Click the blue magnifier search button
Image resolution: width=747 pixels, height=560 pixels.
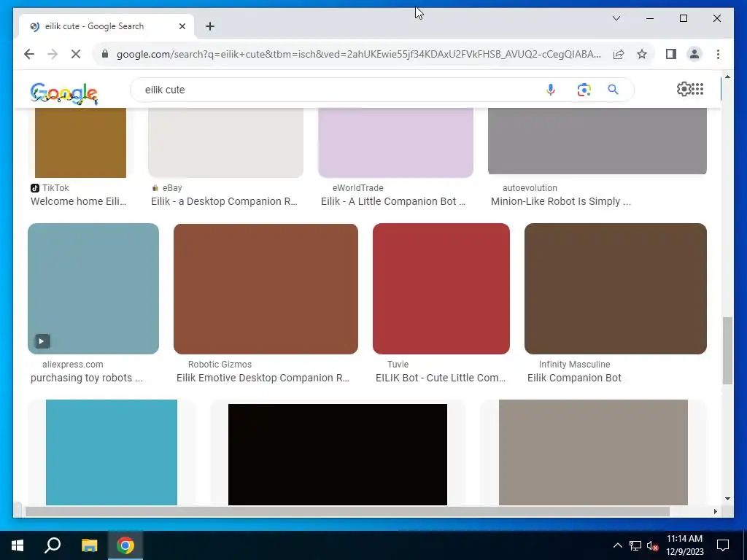[x=613, y=90]
